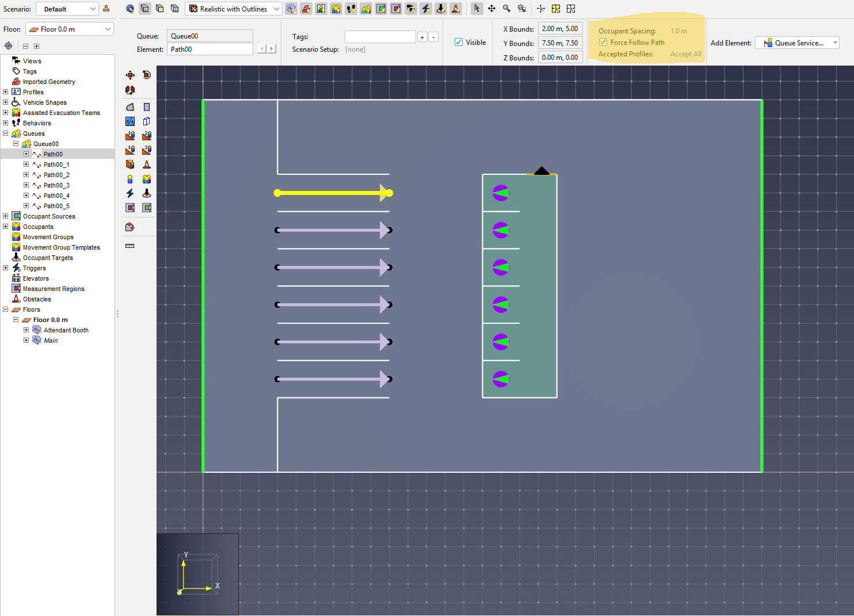Screen dimensions: 854x616
Task: Toggle show triggers lightning icon in top toolbar
Action: coord(426,9)
